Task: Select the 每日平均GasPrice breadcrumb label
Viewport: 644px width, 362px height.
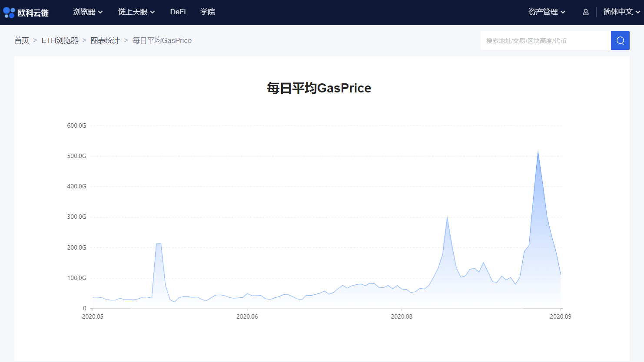Action: pos(162,40)
